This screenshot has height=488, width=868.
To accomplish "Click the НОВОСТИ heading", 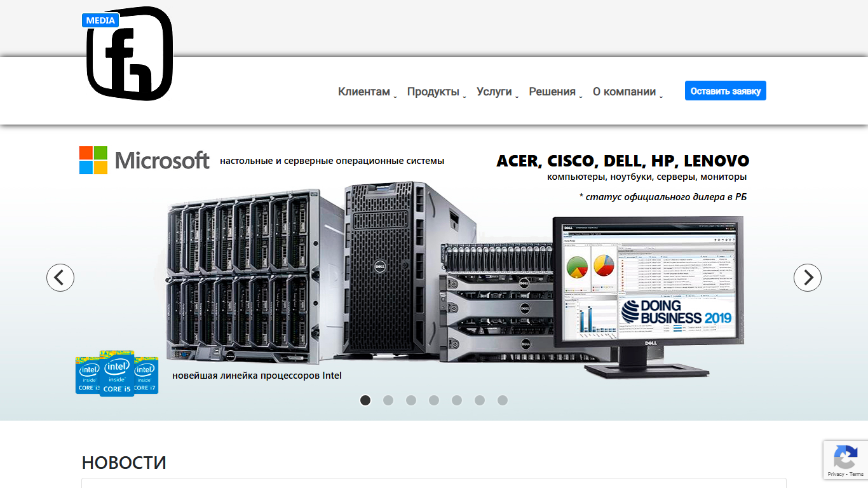I will click(124, 463).
